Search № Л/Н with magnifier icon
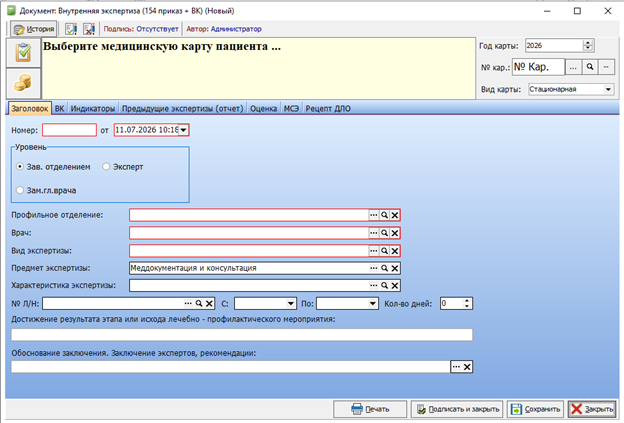This screenshot has width=624, height=423. coord(199,304)
